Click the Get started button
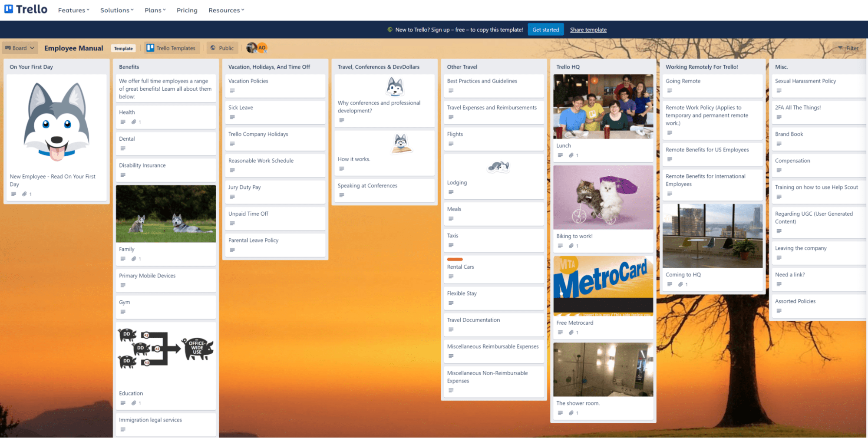Image resolution: width=868 pixels, height=438 pixels. pyautogui.click(x=546, y=30)
